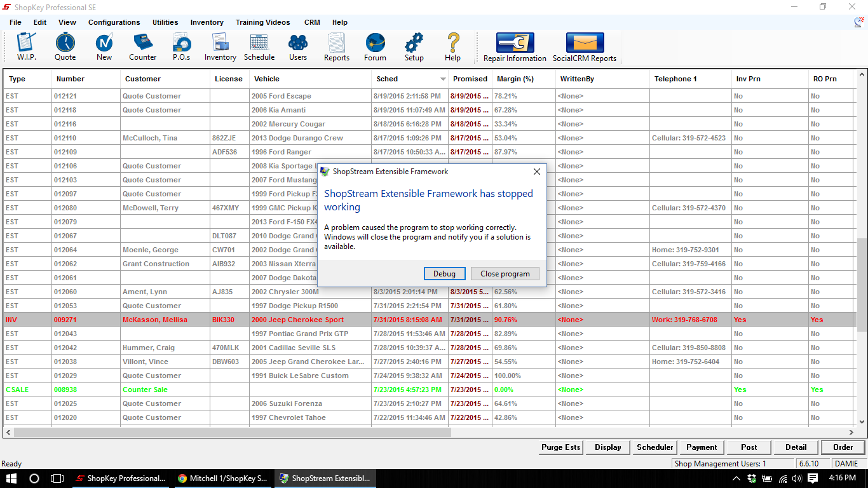
Task: Open the Action Center notification icon
Action: [813, 478]
